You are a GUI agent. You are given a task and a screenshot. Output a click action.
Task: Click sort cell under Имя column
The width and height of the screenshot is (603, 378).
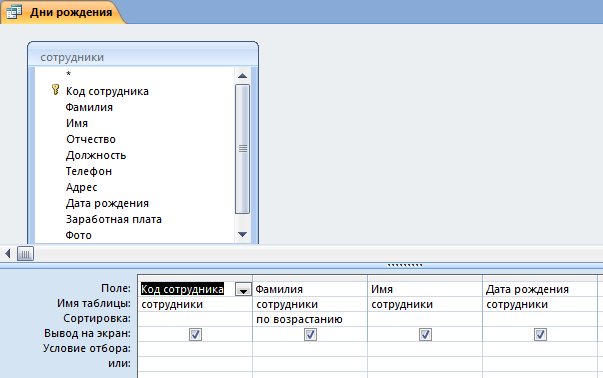425,319
